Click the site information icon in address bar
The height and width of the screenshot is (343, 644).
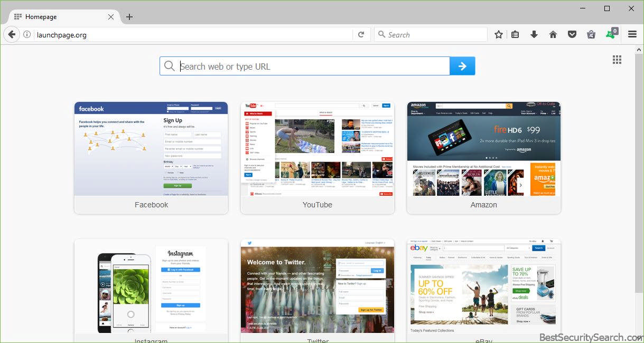(27, 35)
